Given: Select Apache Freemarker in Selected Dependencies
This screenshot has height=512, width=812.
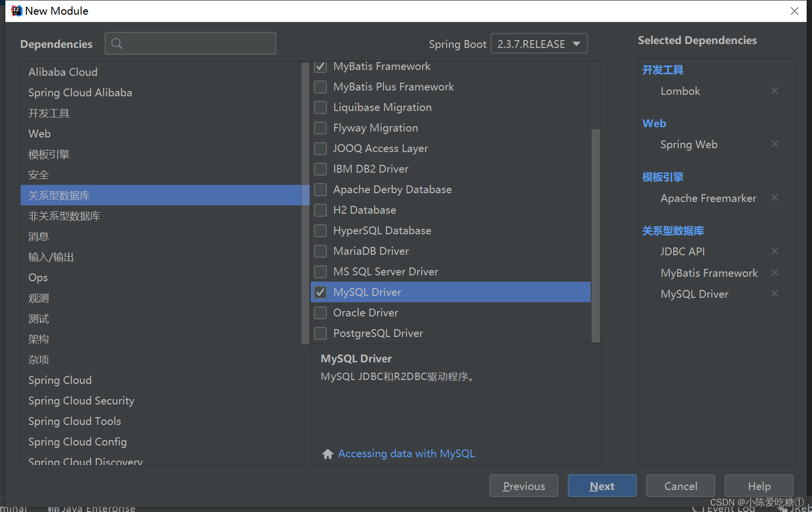Looking at the screenshot, I should tap(708, 198).
